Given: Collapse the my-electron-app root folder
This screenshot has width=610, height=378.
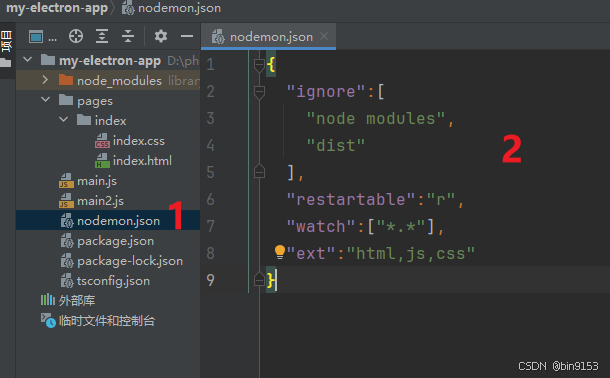Looking at the screenshot, I should point(27,60).
